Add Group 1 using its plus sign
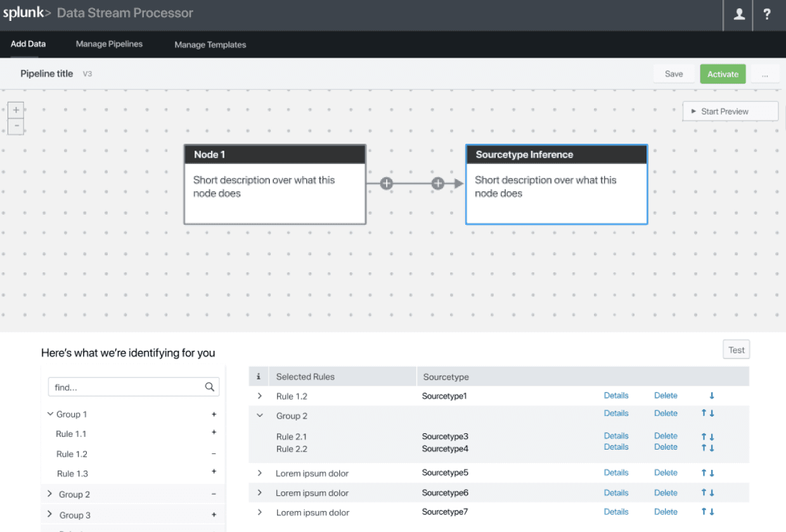This screenshot has height=532, width=786. click(214, 414)
